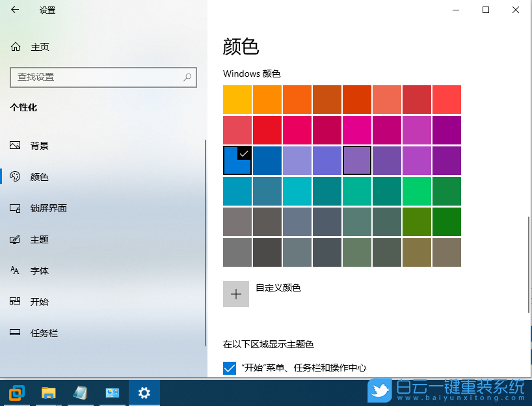
Task: Pick the green color swatch in the palette
Action: (447, 191)
